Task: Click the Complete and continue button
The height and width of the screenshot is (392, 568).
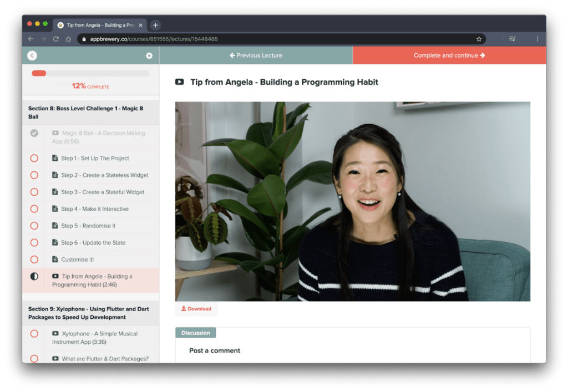Action: coord(449,55)
